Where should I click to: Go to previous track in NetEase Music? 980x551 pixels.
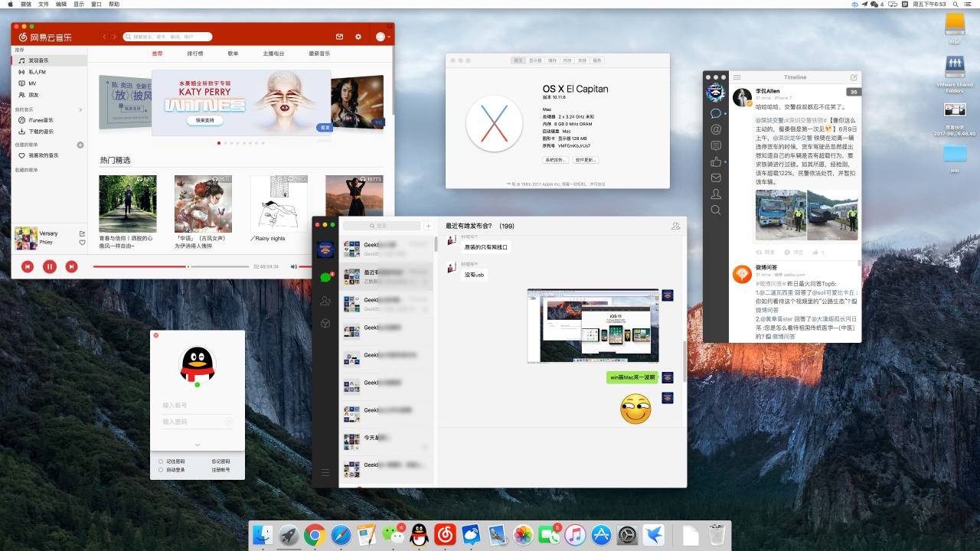[28, 266]
